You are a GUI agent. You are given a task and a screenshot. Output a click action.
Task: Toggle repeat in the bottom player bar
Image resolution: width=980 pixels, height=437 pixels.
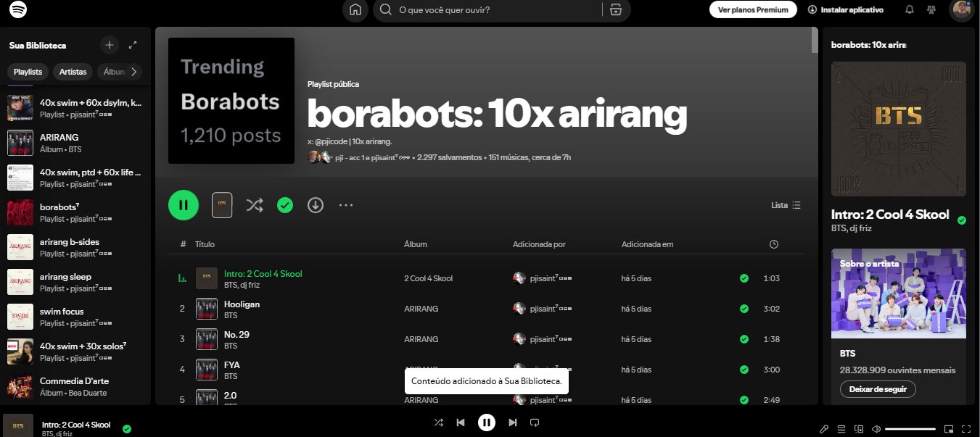535,423
